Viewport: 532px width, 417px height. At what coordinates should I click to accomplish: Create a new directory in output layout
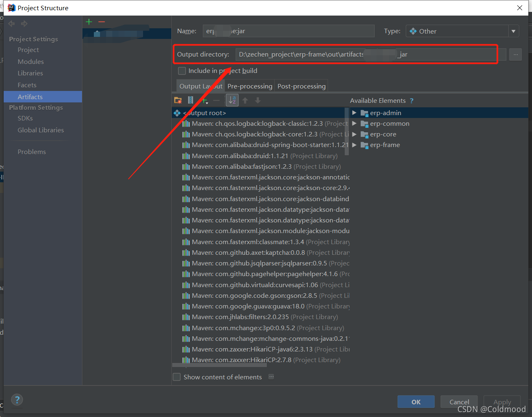point(178,100)
